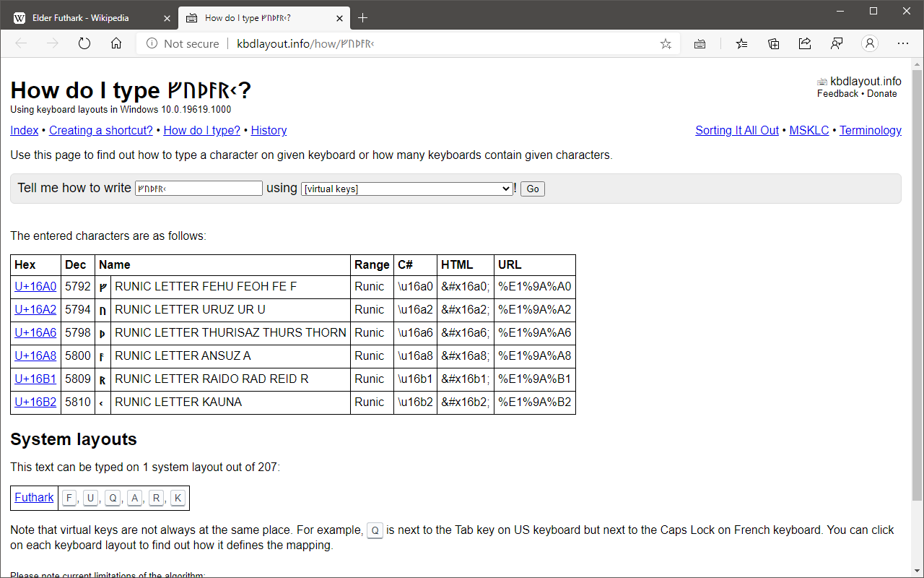Screen dimensions: 924x578
Task: Open the Creating a shortcut? link
Action: coord(101,130)
